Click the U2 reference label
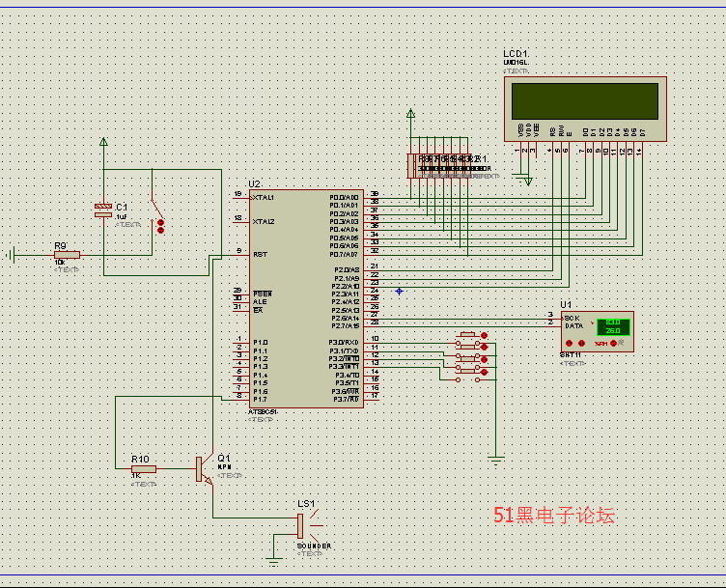Screen dimensions: 726x588 tap(254, 183)
